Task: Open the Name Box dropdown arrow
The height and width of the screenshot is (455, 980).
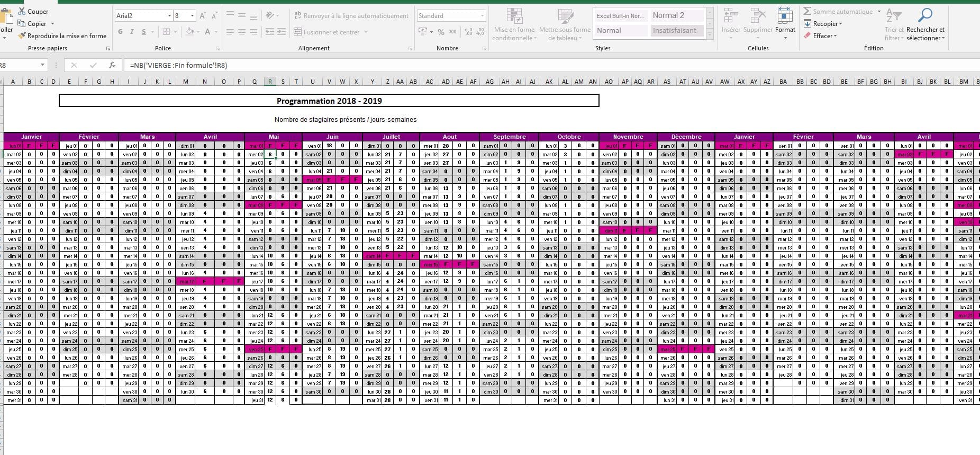Action: [42, 65]
